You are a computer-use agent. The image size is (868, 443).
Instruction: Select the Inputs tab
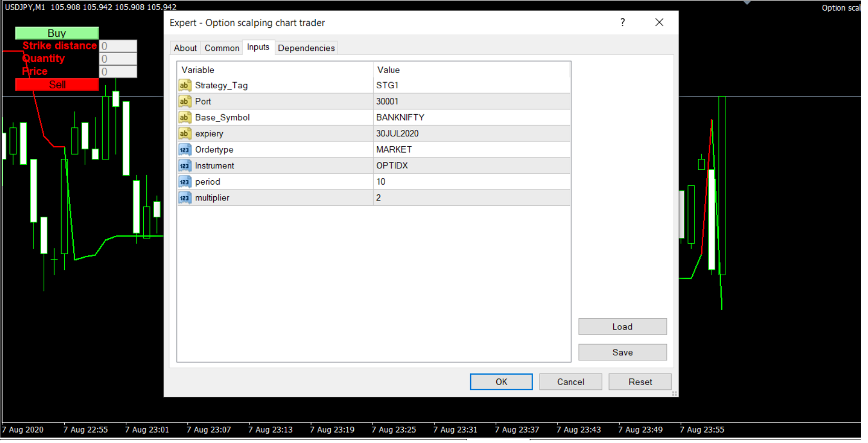pyautogui.click(x=258, y=47)
